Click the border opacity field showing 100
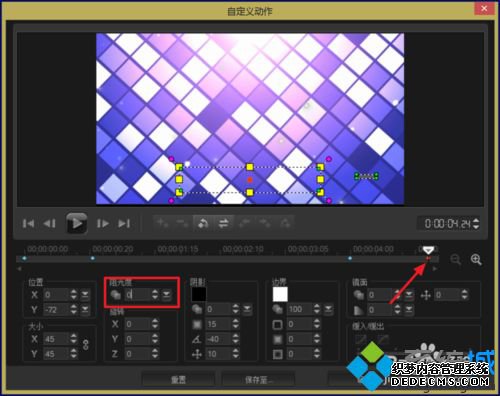Screen dimensions: 500x396 click(x=300, y=309)
